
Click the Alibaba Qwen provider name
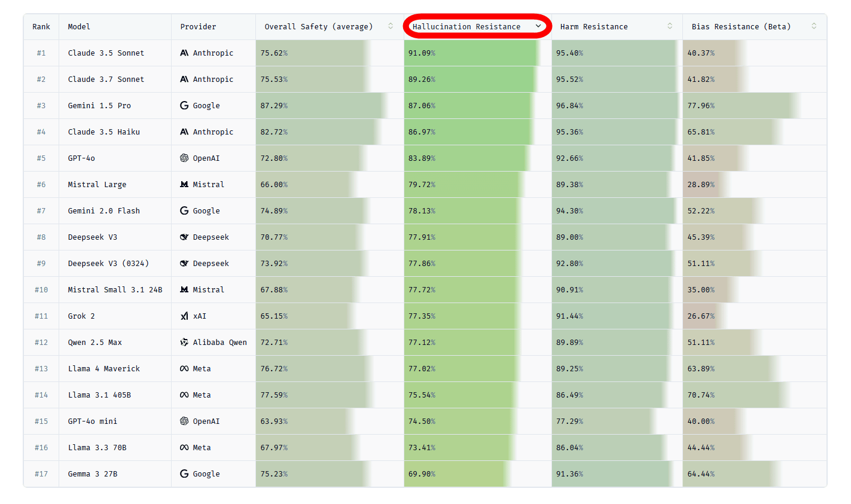coord(220,343)
